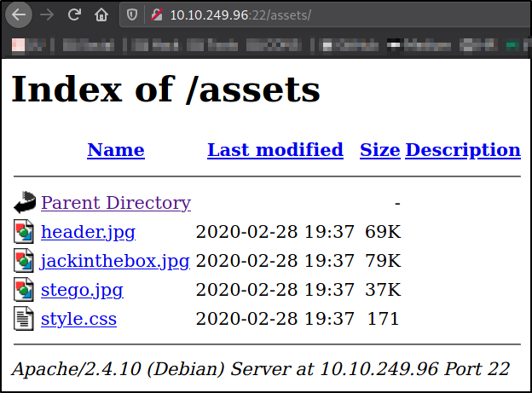Sort listing by the Description column
532x393 pixels.
[x=463, y=150]
